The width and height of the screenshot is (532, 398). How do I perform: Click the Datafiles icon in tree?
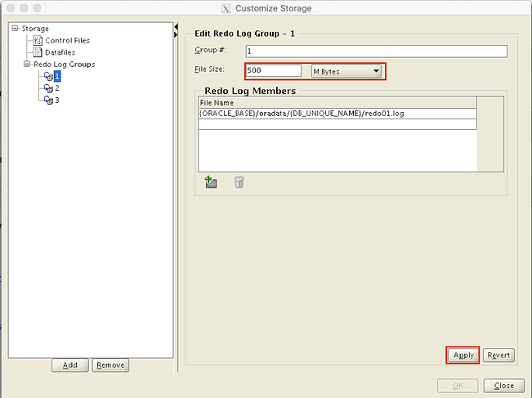(38, 52)
